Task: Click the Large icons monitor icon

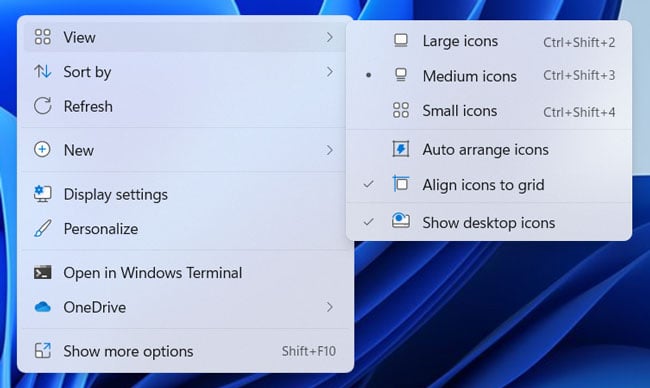Action: click(401, 41)
